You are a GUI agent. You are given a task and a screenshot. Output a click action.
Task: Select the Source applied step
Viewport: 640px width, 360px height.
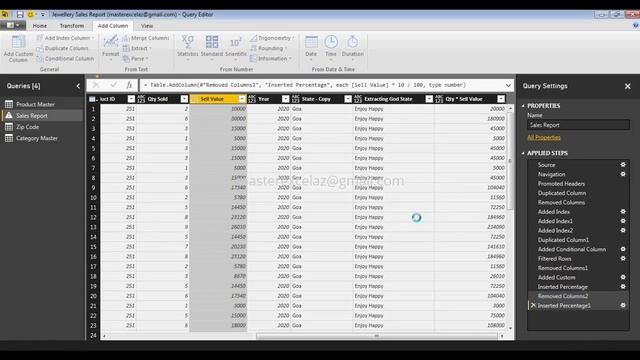coord(547,165)
